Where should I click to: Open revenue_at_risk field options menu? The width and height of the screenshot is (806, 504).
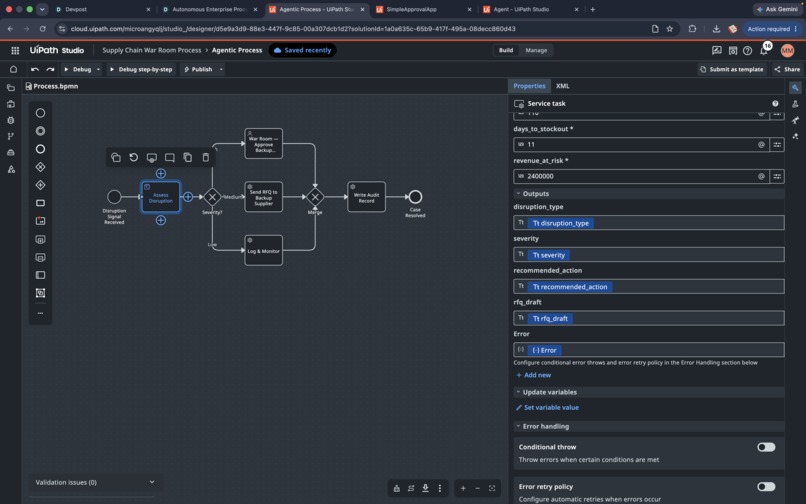[x=777, y=176]
